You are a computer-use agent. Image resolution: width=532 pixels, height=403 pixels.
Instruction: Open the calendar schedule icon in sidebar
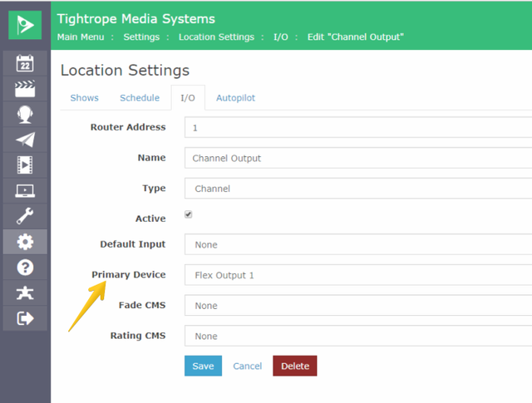25,63
